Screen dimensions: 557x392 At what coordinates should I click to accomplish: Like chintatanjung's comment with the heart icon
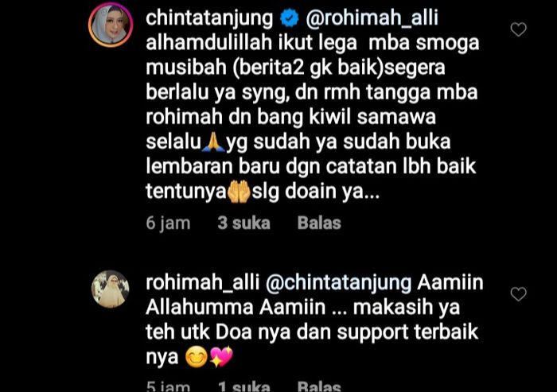pyautogui.click(x=518, y=29)
